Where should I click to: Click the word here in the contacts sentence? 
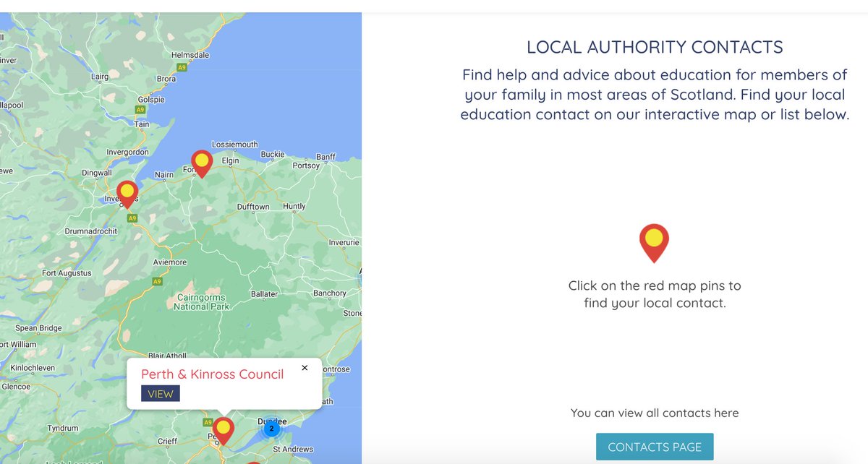pos(726,413)
